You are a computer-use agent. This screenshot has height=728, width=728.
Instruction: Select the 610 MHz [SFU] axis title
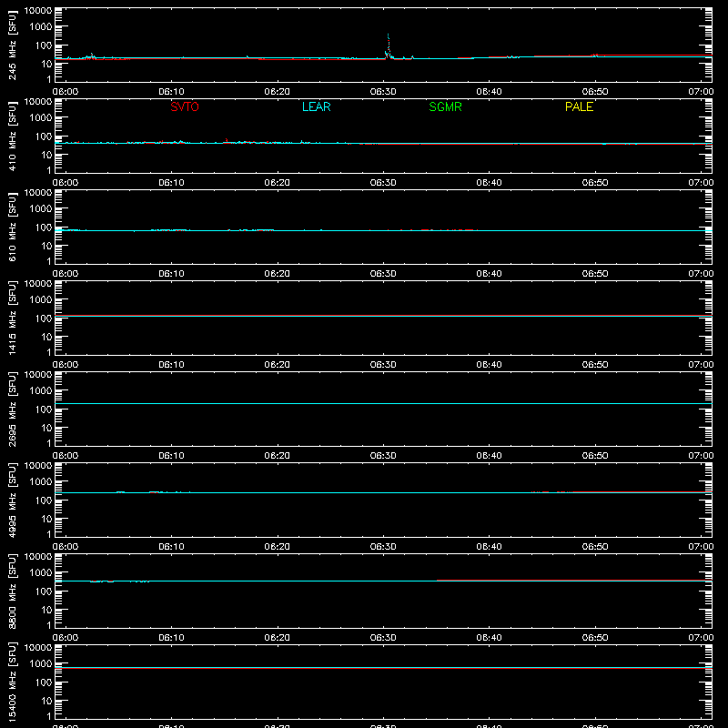[13, 227]
